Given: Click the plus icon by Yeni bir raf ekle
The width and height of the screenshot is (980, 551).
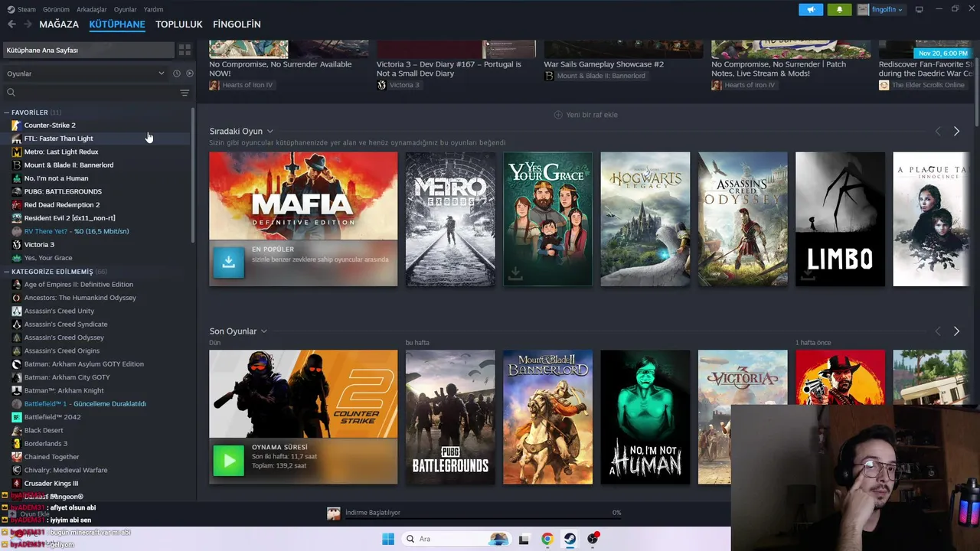Looking at the screenshot, I should [558, 115].
